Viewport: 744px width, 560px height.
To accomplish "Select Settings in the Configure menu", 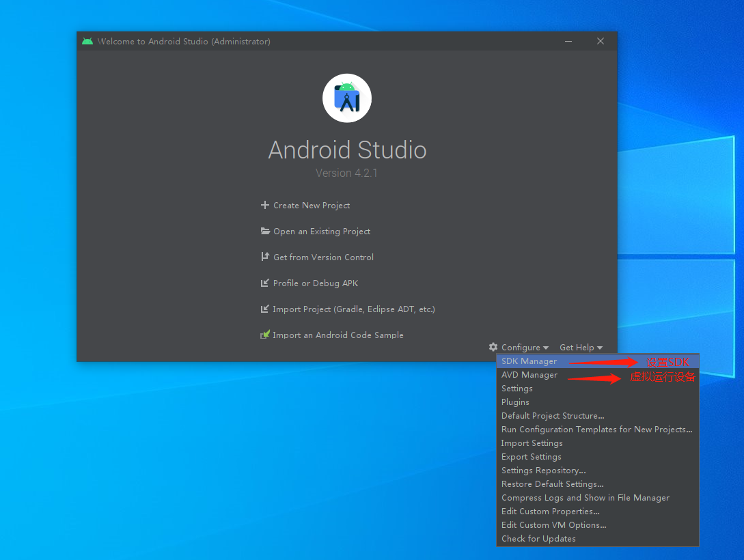I will tap(516, 388).
